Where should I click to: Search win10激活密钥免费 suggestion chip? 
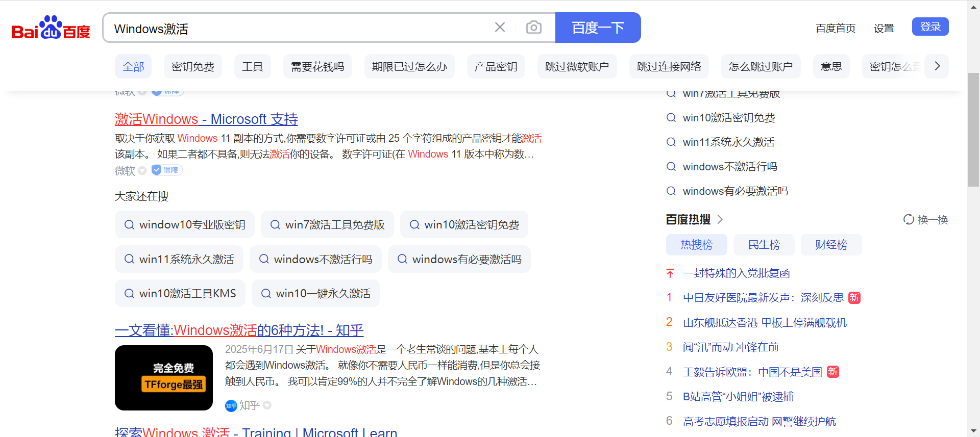tap(464, 224)
